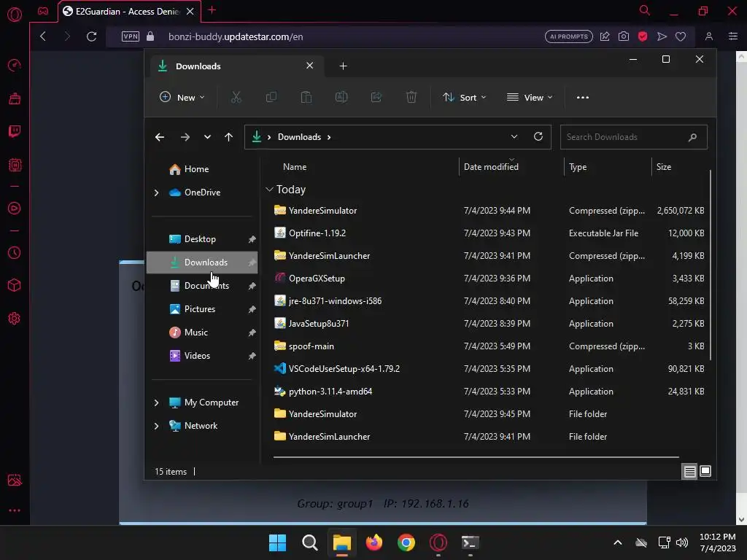Go up one folder level in Explorer
Screen dimensions: 747x560
click(228, 137)
